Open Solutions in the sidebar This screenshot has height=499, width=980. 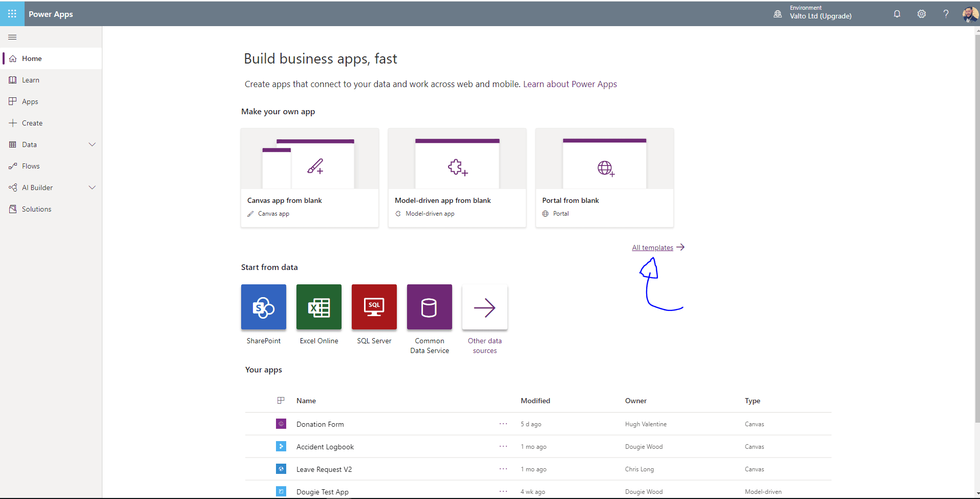pyautogui.click(x=51, y=209)
